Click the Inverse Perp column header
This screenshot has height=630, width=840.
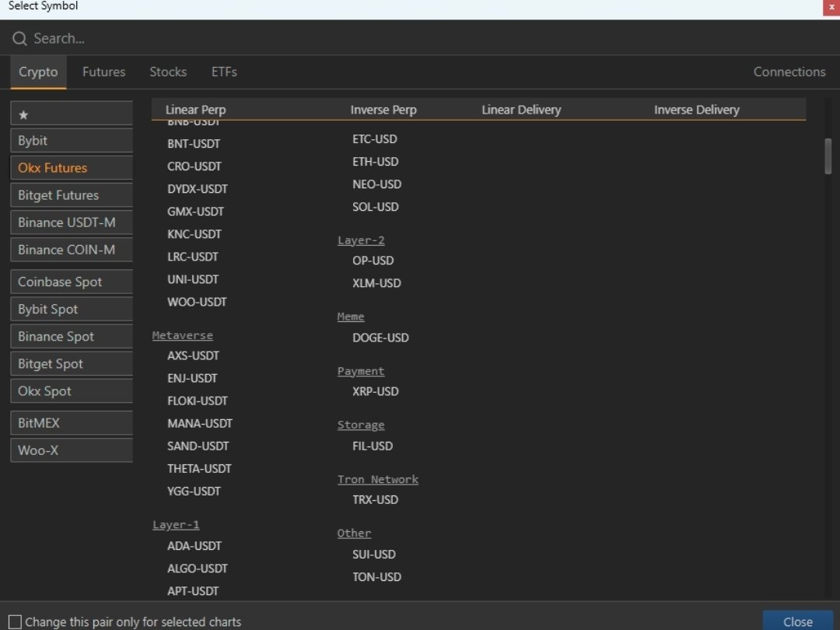pyautogui.click(x=383, y=110)
